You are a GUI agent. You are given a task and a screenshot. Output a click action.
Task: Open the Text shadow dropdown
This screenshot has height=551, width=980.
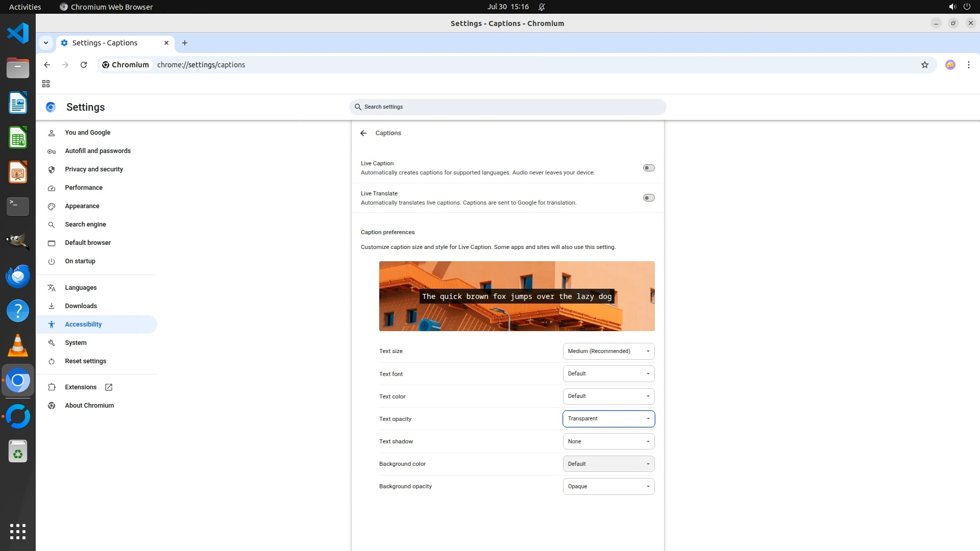[x=608, y=441]
